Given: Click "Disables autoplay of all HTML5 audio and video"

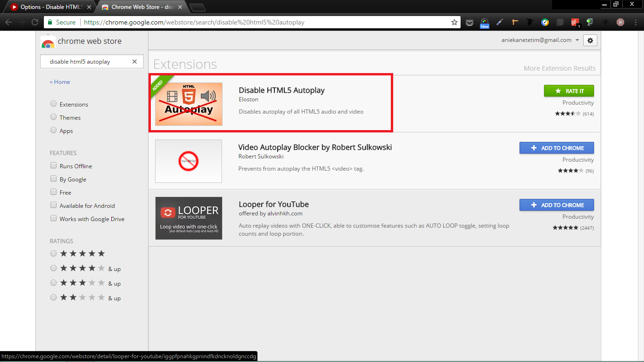Looking at the screenshot, I should [x=301, y=112].
